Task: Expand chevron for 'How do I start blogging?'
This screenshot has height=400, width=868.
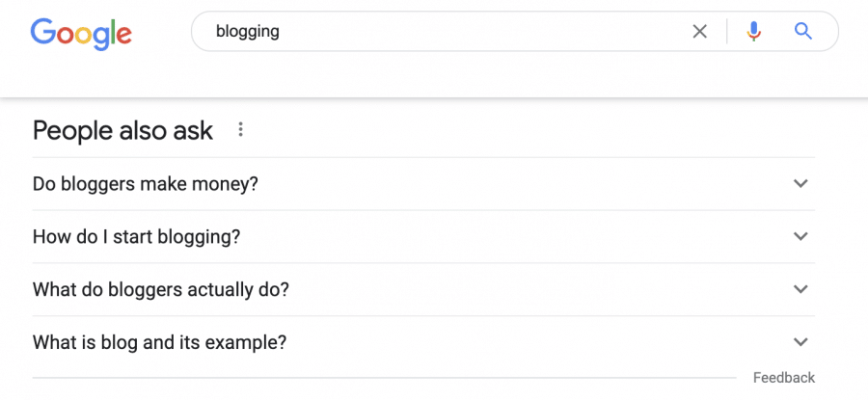Action: click(800, 236)
